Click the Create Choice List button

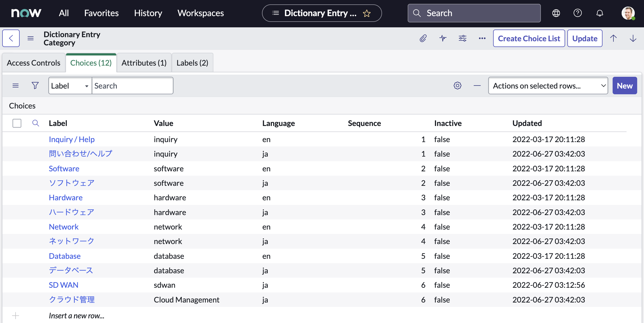click(x=529, y=38)
